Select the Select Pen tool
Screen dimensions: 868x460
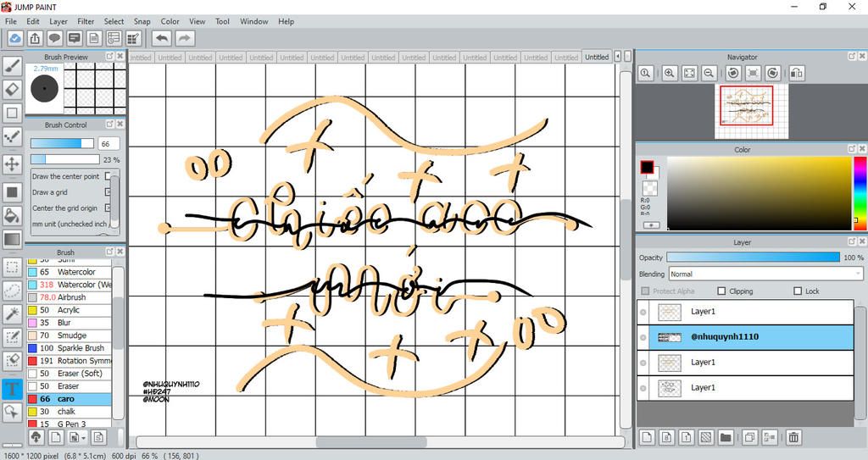(x=12, y=338)
